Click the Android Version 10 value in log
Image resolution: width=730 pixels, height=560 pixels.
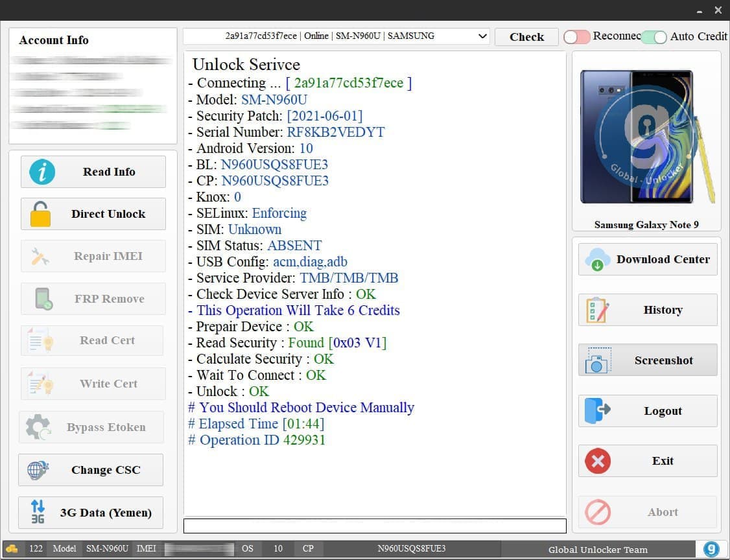306,148
